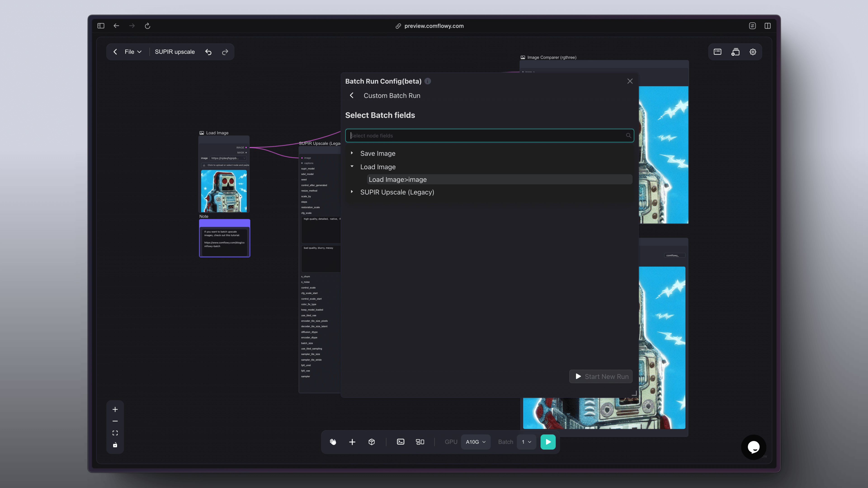The width and height of the screenshot is (868, 488).
Task: Click the IMAGE output port on Load Image
Action: [246, 148]
